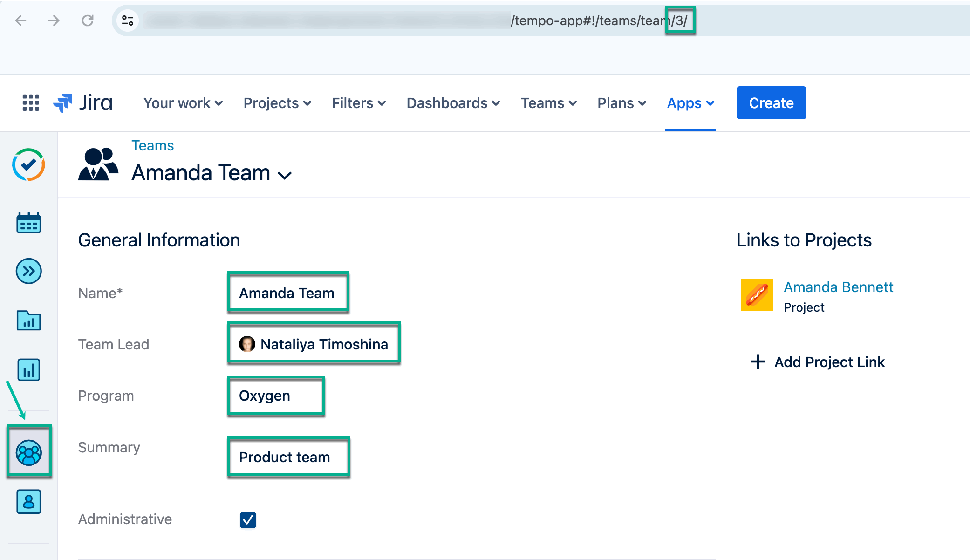Image resolution: width=970 pixels, height=560 pixels.
Task: Reload the page in browser
Action: click(x=88, y=20)
